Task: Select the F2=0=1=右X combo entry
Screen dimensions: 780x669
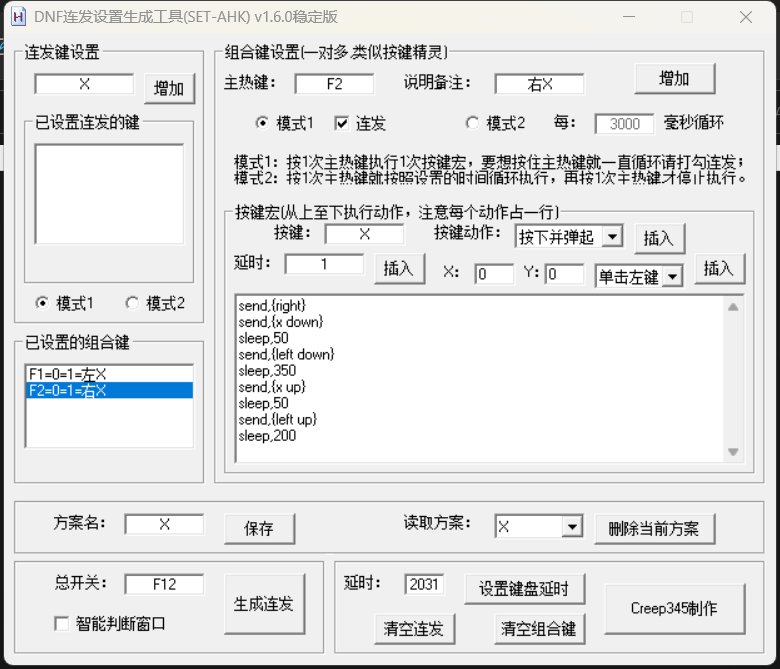Action: pos(109,390)
